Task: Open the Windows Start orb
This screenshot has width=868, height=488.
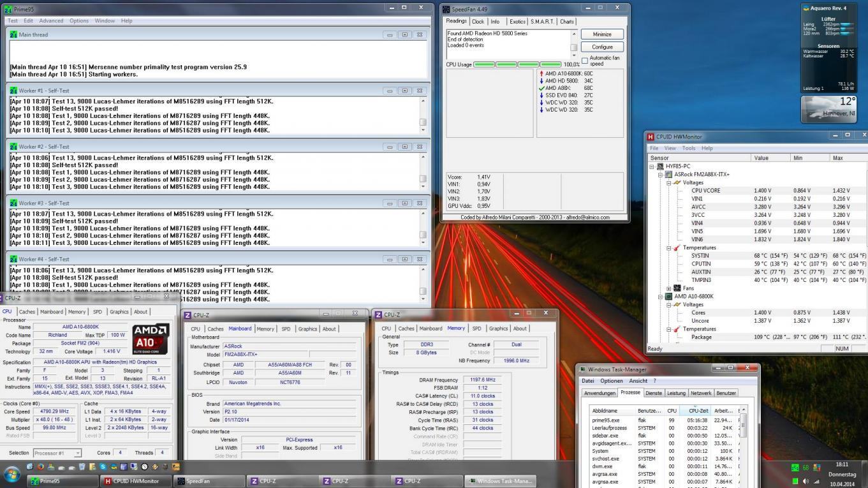Action: pyautogui.click(x=12, y=474)
